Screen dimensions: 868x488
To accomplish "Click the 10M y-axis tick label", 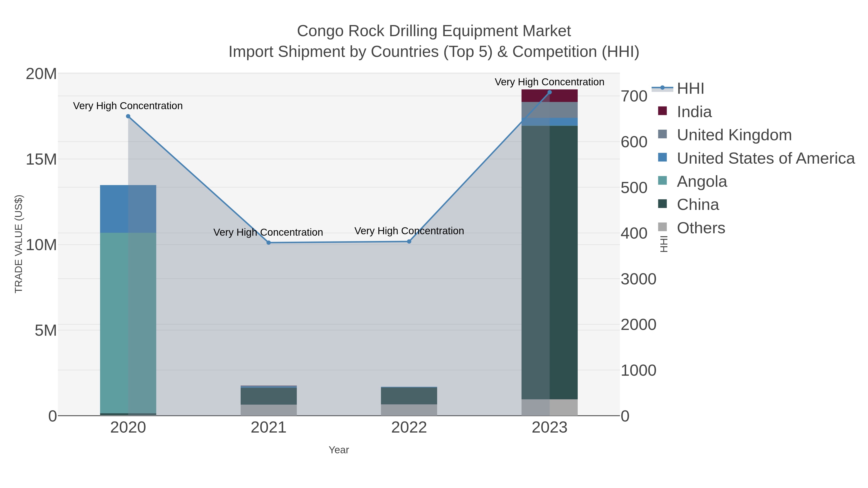I will pos(41,245).
